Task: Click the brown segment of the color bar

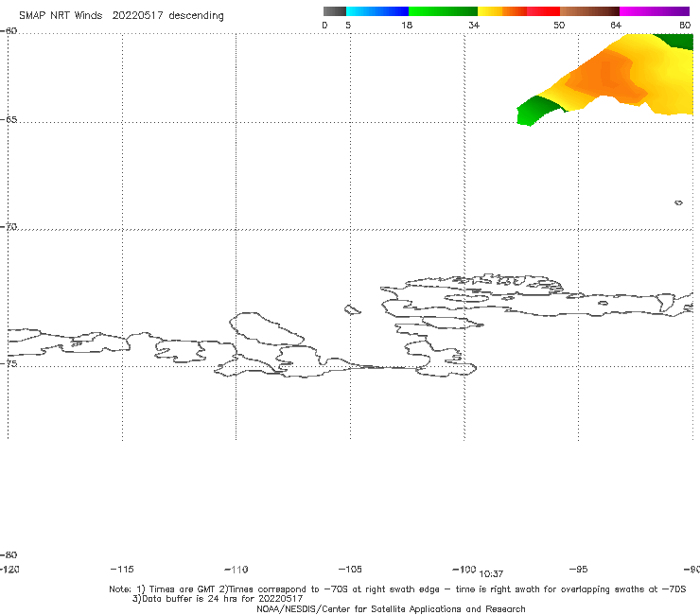Action: (589, 11)
